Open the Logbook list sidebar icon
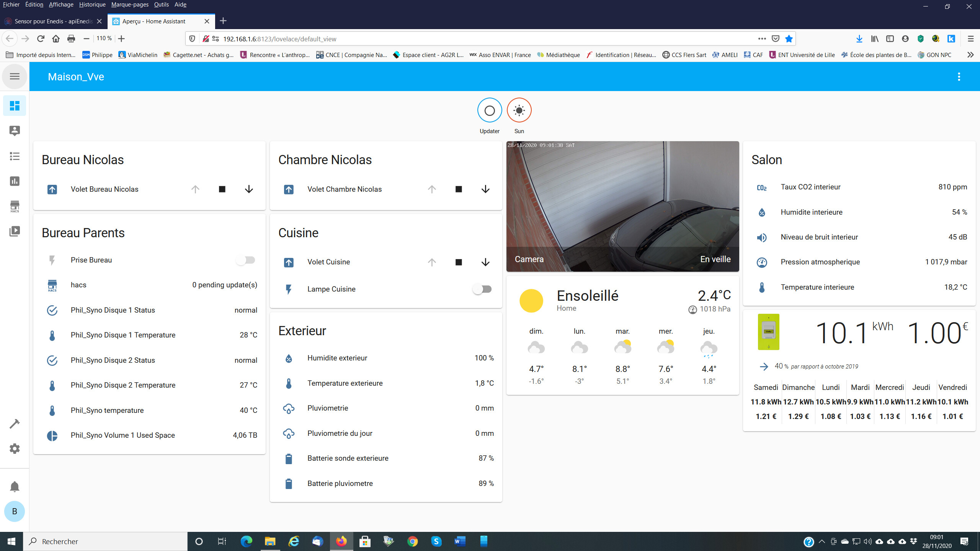 15,156
